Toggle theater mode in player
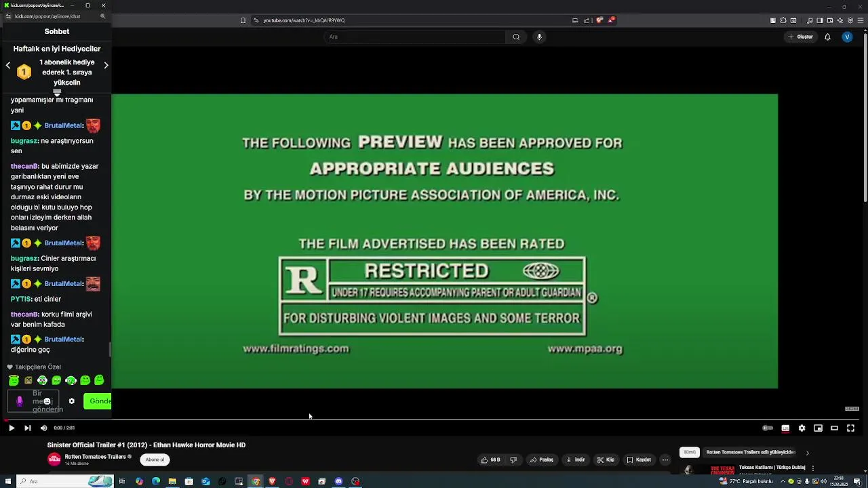Image resolution: width=868 pixels, height=488 pixels. point(834,428)
